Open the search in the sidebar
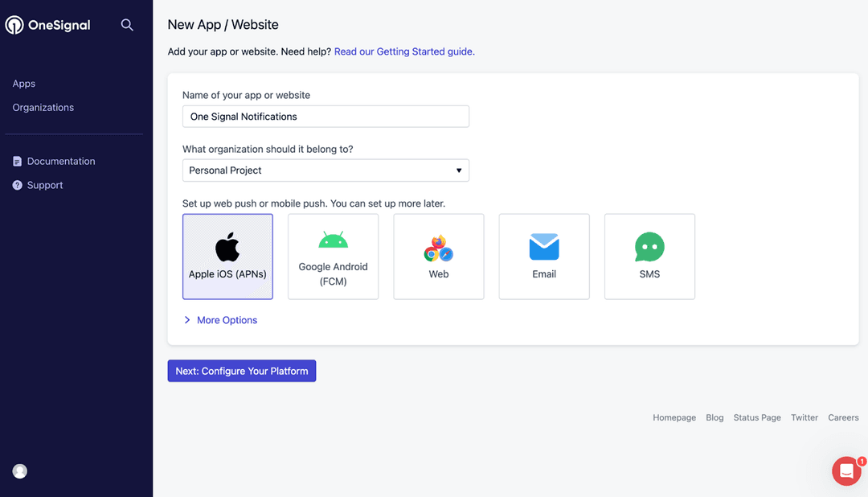868x497 pixels. pos(126,24)
